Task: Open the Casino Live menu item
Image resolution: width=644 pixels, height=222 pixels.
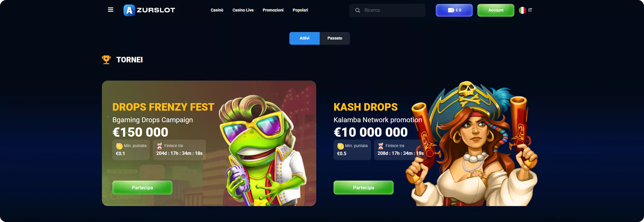Action: 243,10
